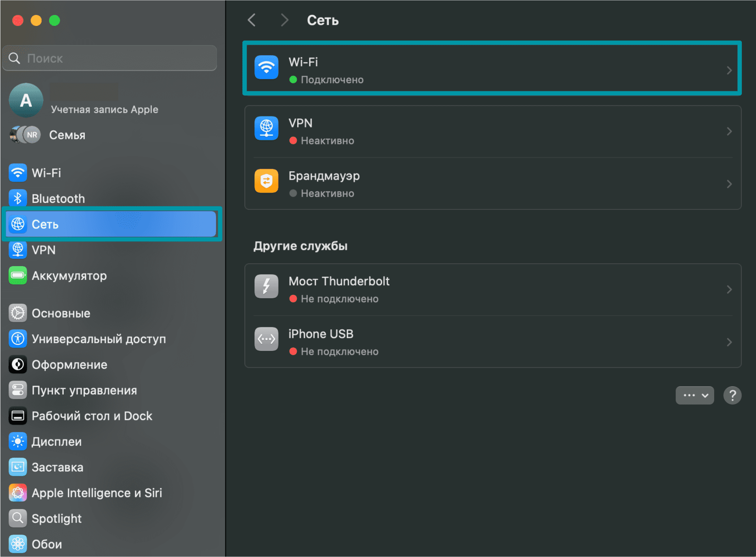Select Основные in the sidebar
Viewport: 756px width, 557px height.
click(61, 313)
